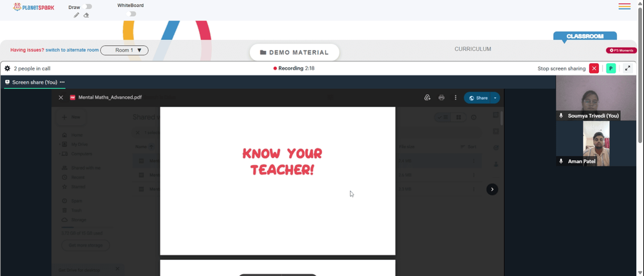Expand call to fullscreen view

pos(627,68)
